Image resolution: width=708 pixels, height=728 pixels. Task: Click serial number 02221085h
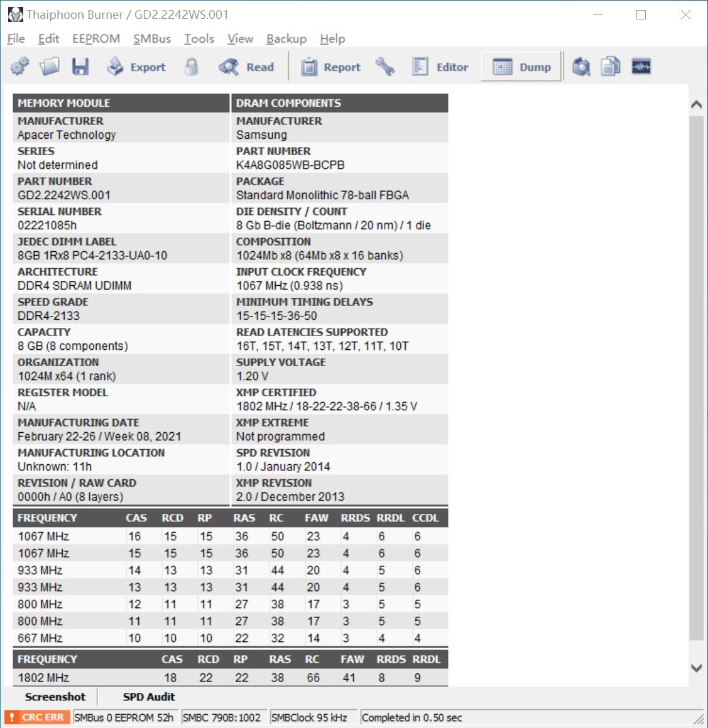click(47, 225)
